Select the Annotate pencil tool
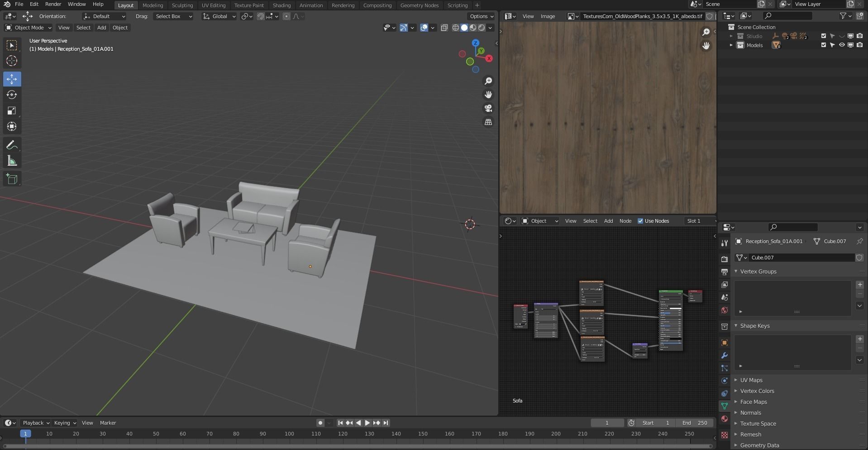 [12, 145]
